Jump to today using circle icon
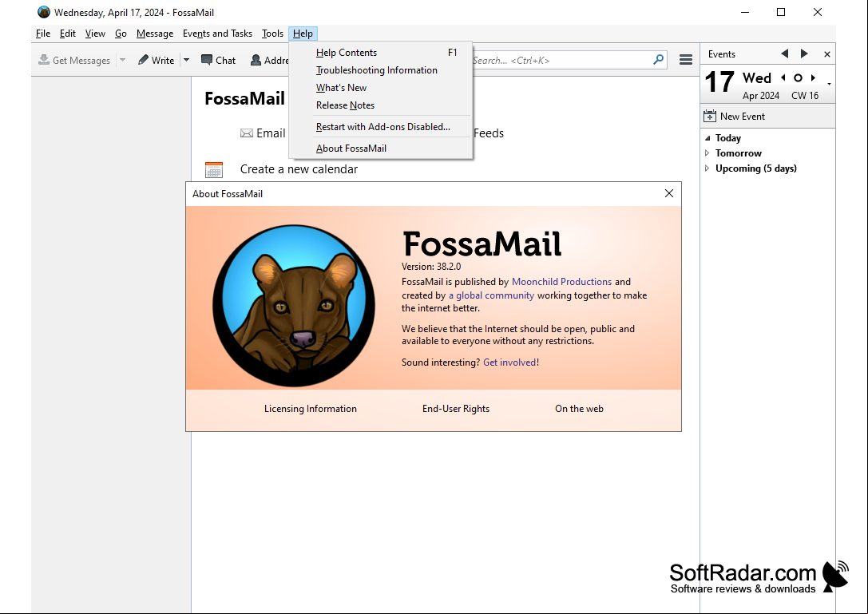The width and height of the screenshot is (868, 614). (798, 78)
